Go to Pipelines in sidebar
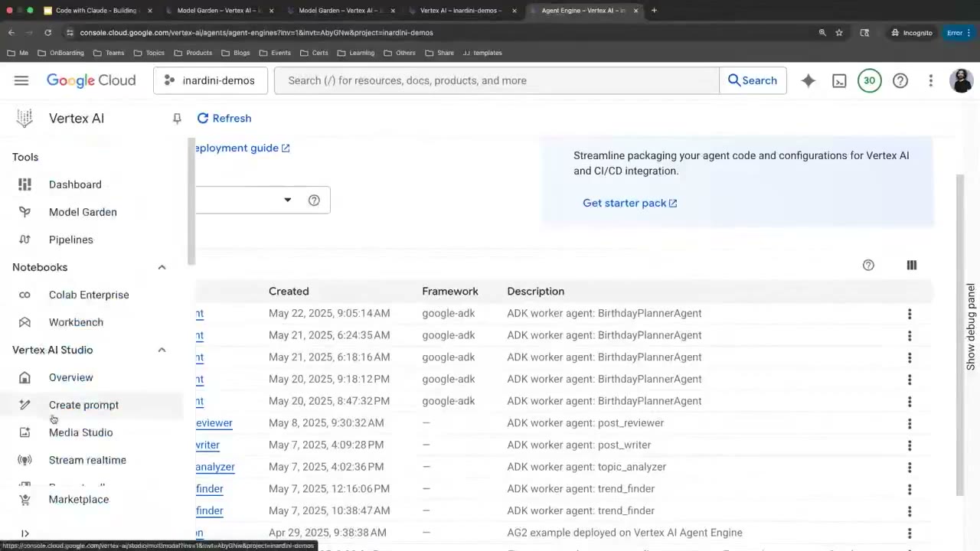The height and width of the screenshot is (551, 980). click(x=70, y=240)
